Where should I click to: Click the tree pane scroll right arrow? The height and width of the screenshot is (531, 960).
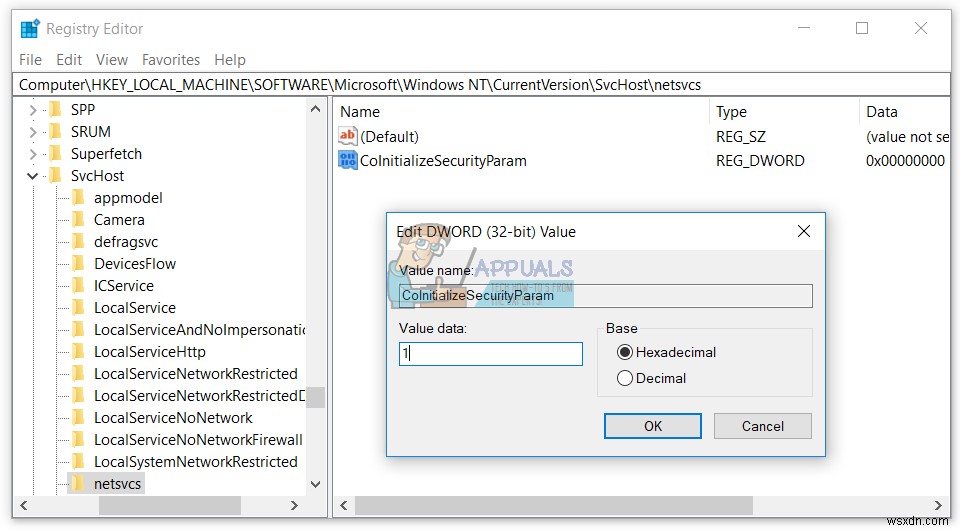294,505
